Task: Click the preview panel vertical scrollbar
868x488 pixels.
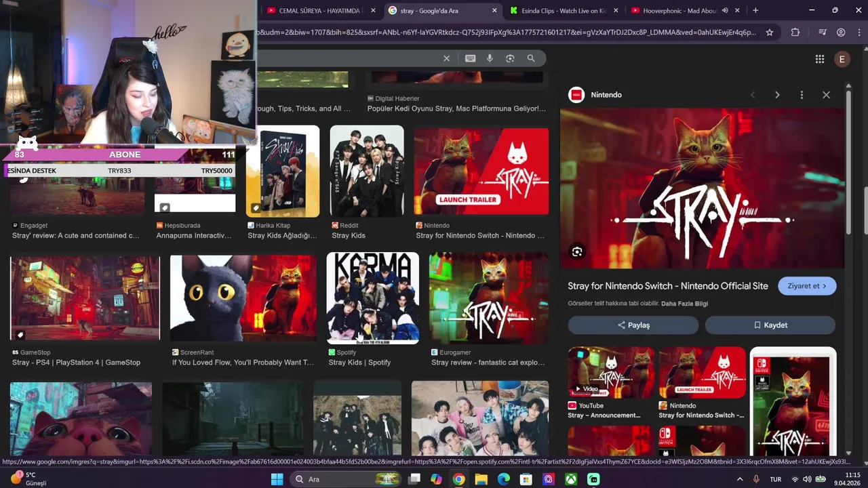Action: tap(848, 163)
